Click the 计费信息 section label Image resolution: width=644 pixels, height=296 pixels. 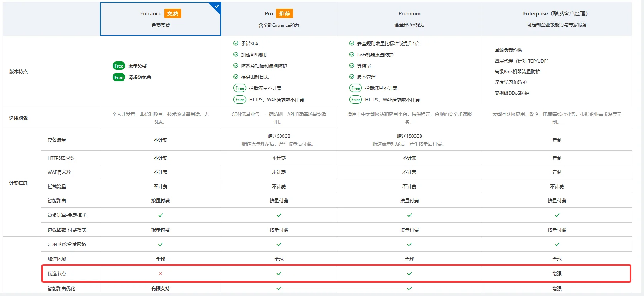(18, 183)
